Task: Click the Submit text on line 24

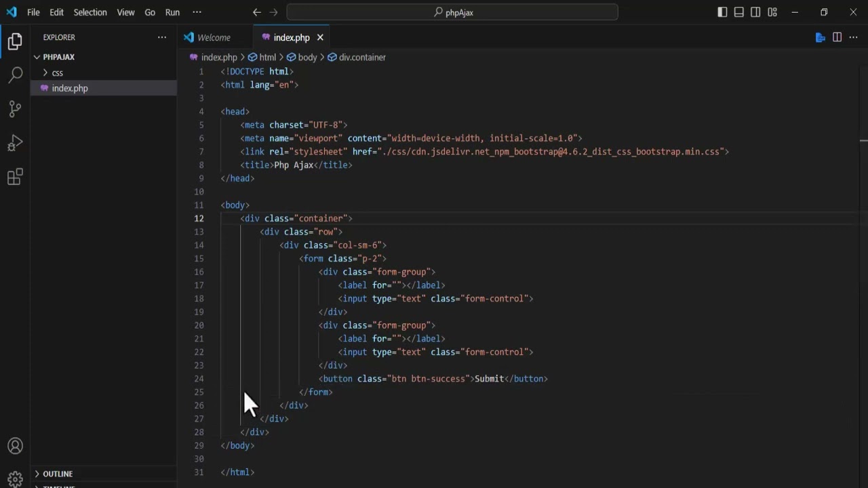Action: (x=490, y=379)
